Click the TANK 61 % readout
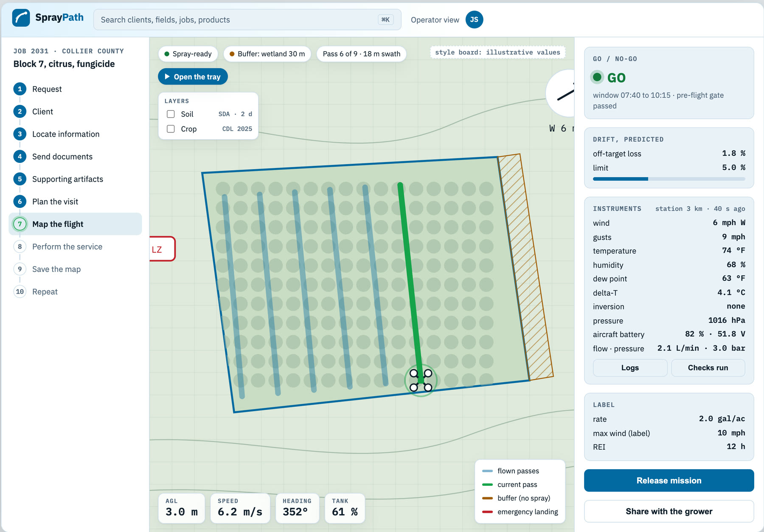 coord(345,508)
